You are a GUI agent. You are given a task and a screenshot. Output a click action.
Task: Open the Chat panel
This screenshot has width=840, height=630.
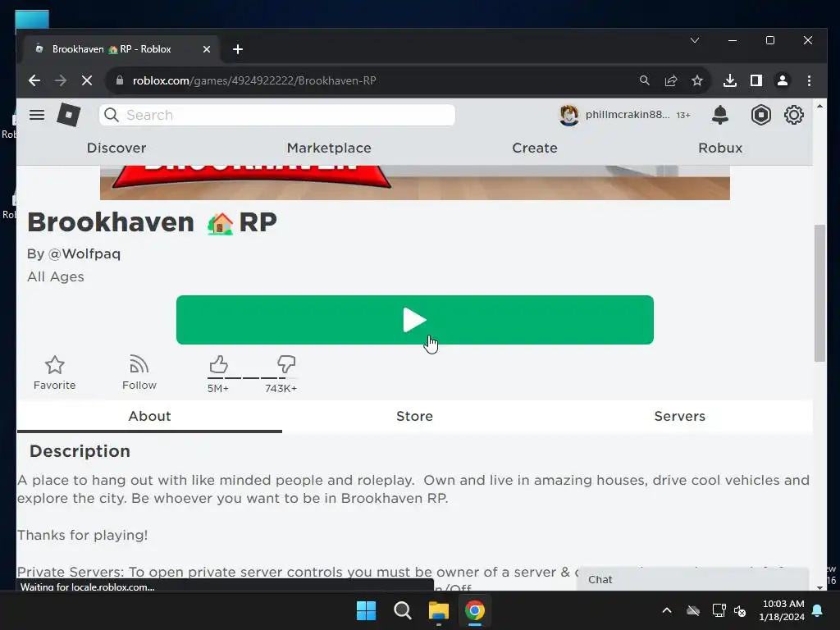(x=692, y=579)
